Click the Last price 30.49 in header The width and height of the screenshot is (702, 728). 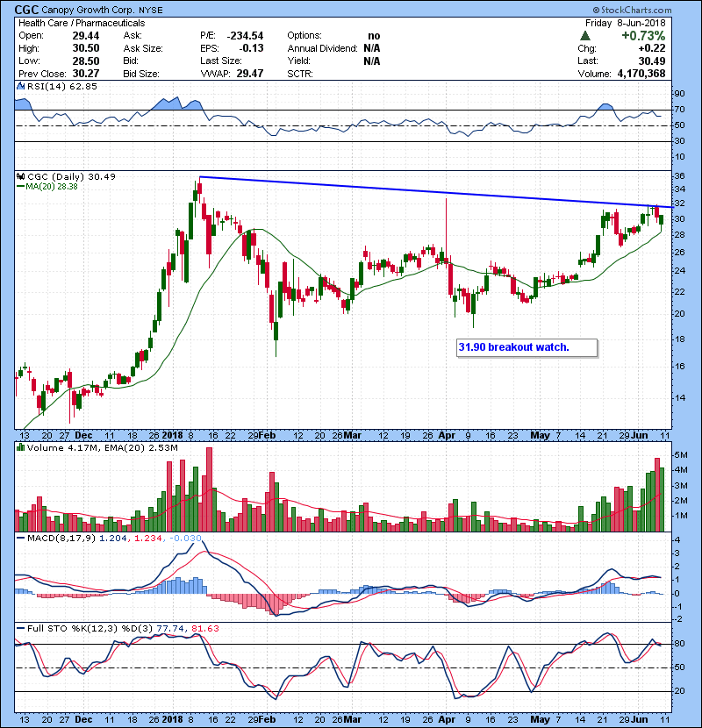[x=652, y=61]
